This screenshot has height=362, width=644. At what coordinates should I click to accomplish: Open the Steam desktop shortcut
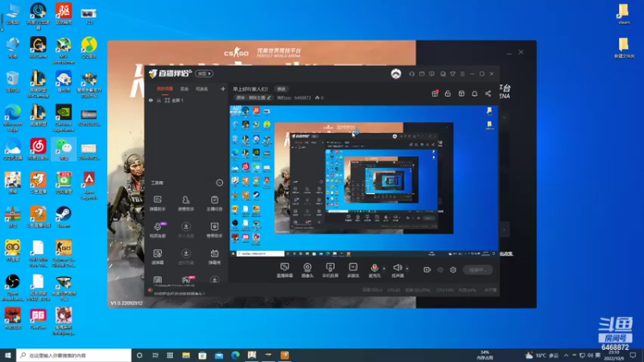point(64,216)
